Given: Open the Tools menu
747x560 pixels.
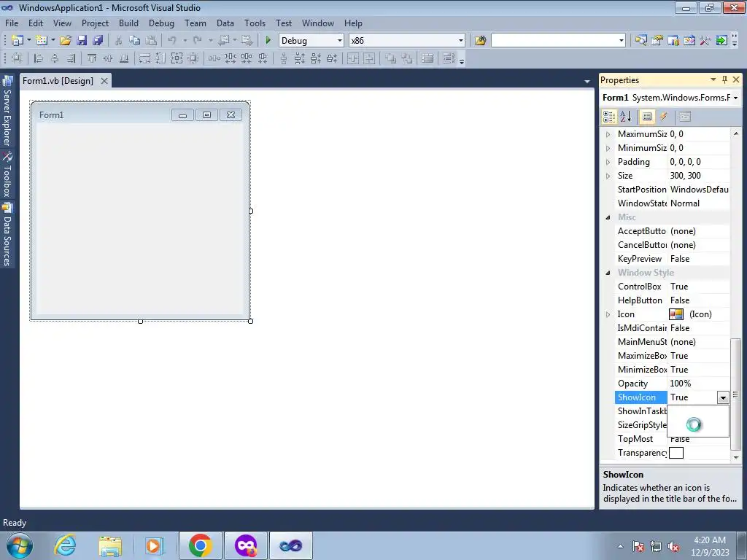Looking at the screenshot, I should click(255, 23).
